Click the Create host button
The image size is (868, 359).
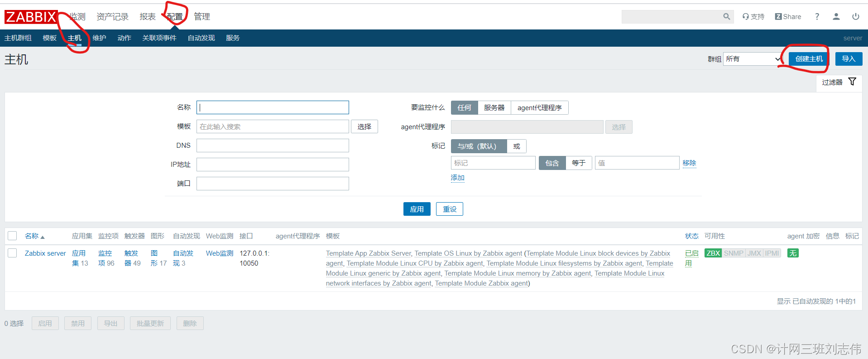coord(809,59)
